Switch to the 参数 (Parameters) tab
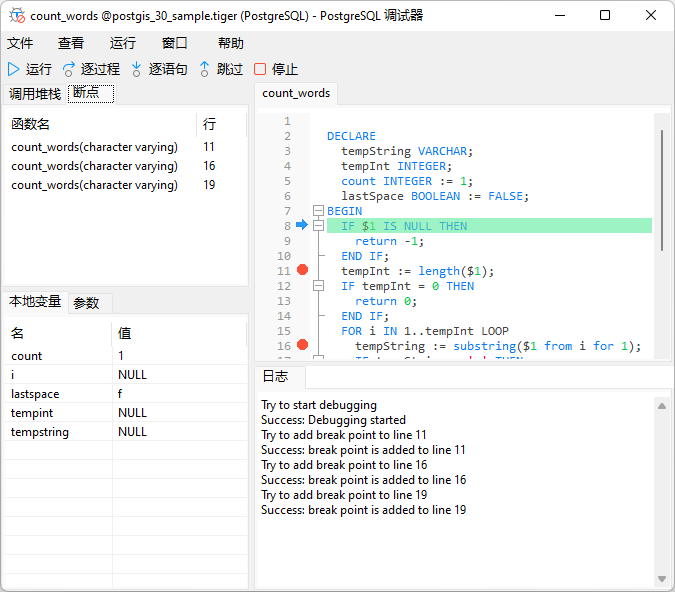Image resolution: width=675 pixels, height=592 pixels. 87,303
